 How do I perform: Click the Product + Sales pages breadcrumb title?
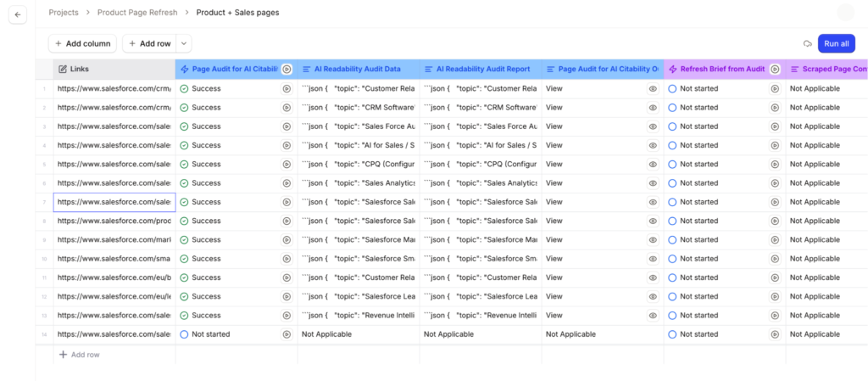click(x=237, y=12)
